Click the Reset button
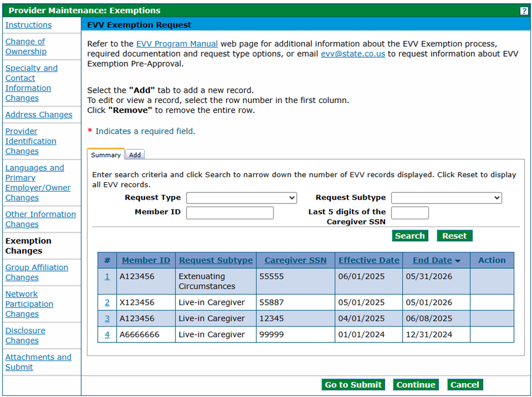 coord(455,236)
